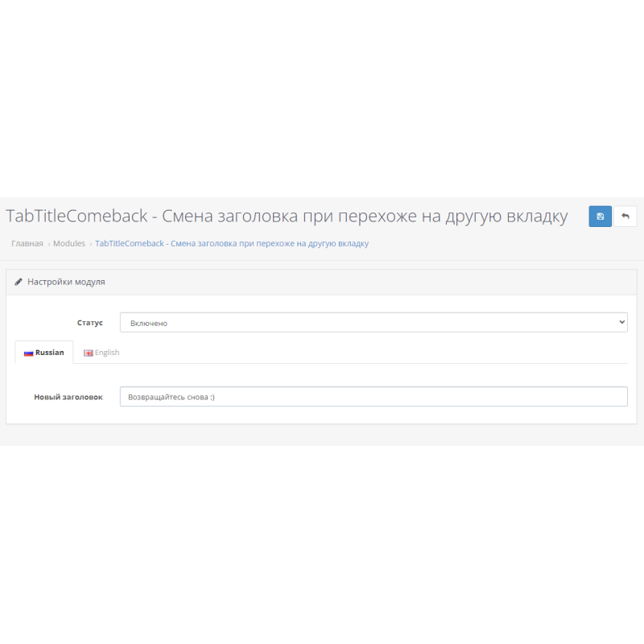Click the Статус field label

(x=91, y=322)
